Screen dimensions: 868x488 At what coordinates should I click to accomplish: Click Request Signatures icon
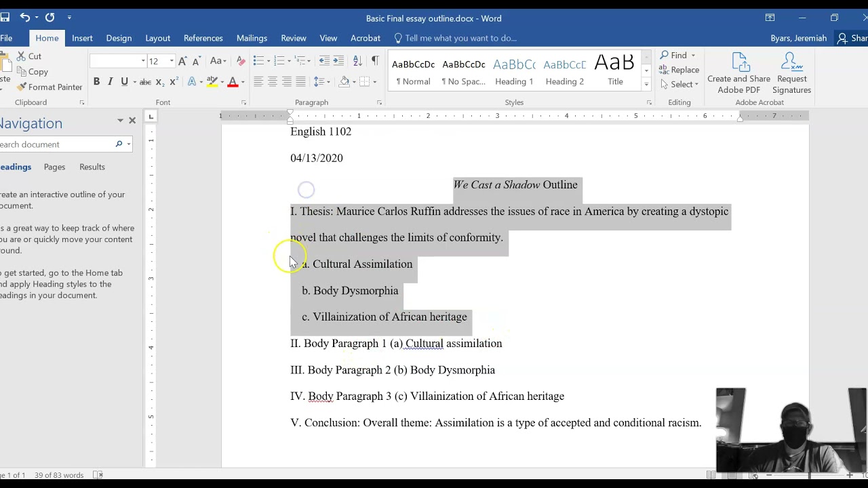(x=791, y=73)
